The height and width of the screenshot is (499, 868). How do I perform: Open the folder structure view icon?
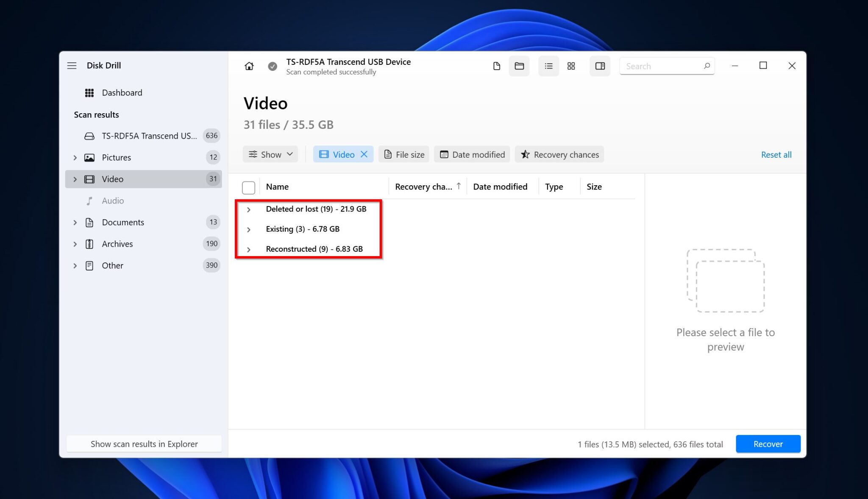click(x=519, y=66)
